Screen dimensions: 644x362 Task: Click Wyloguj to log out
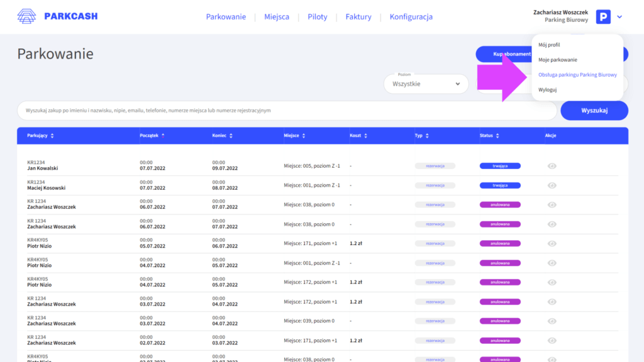(547, 90)
